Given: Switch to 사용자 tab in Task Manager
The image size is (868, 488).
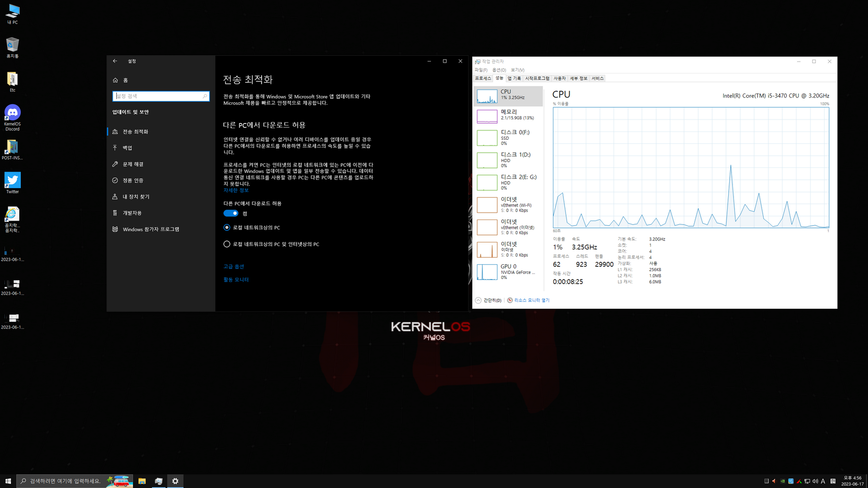Looking at the screenshot, I should click(560, 78).
